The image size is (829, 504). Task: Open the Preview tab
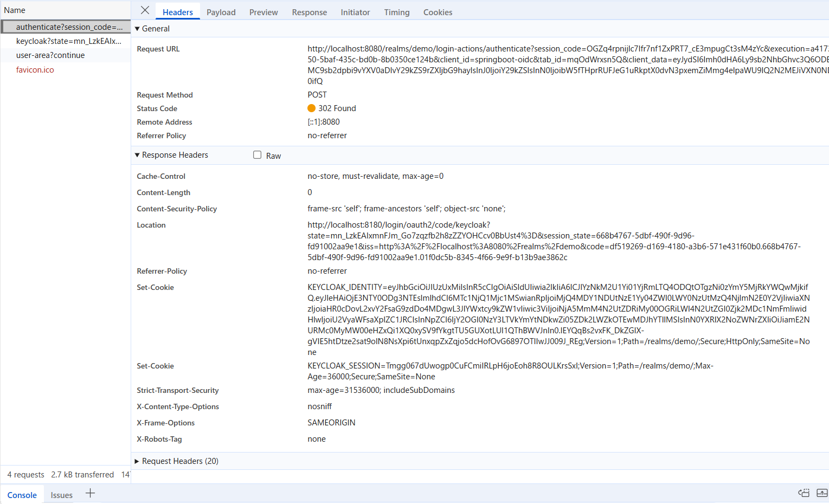[264, 12]
